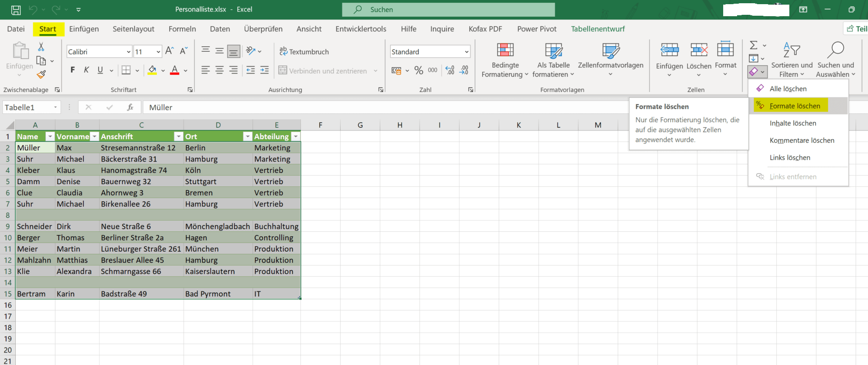Decrease indent in the Ausrichtung group
The width and height of the screenshot is (868, 365).
coord(250,70)
